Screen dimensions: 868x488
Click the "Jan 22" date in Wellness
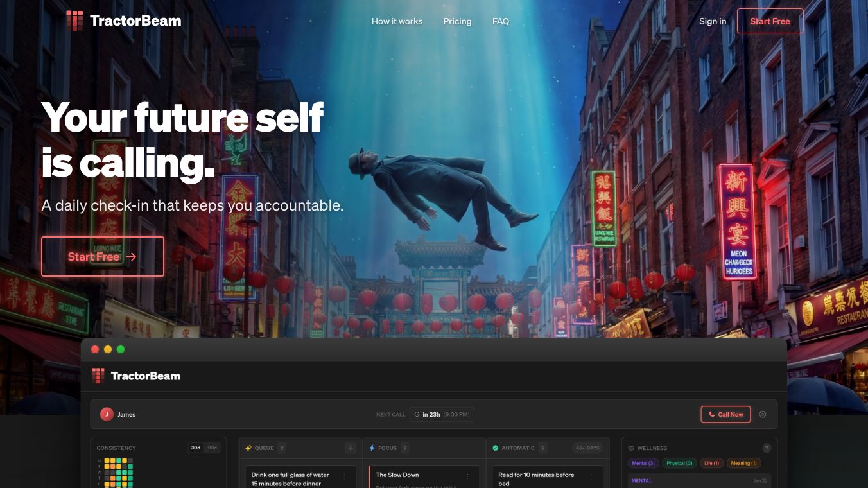pos(760,480)
